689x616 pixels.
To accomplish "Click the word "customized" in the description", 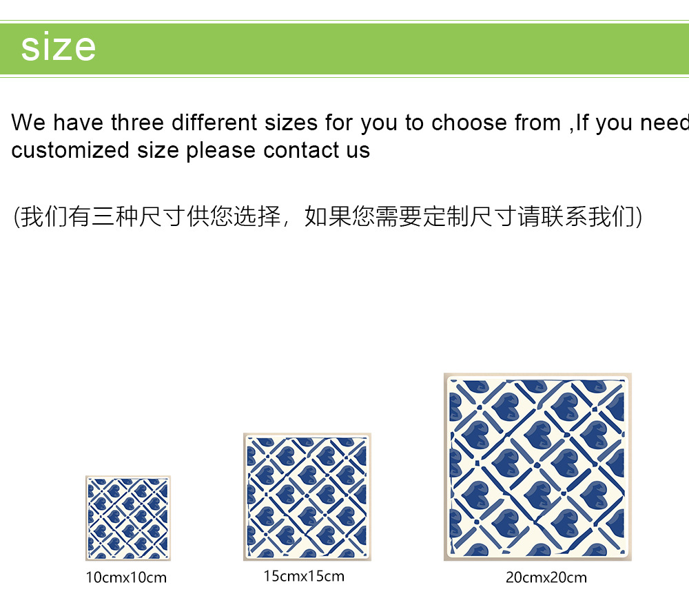I will [70, 150].
